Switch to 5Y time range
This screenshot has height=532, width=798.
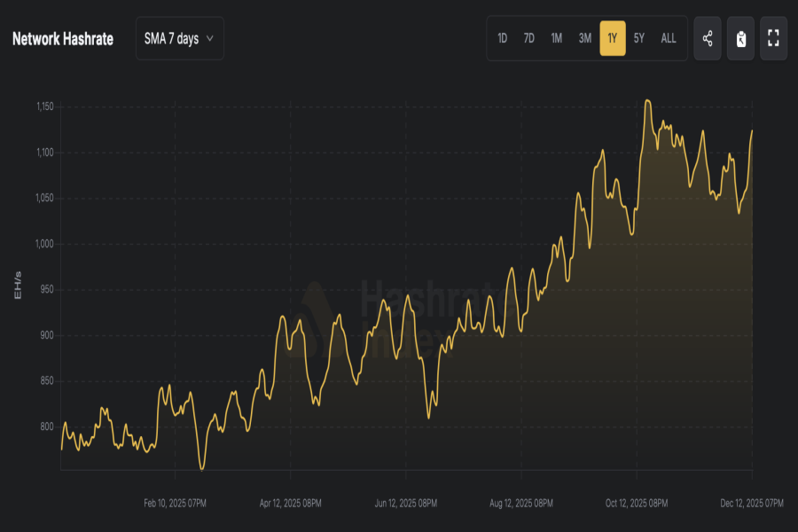click(x=639, y=38)
